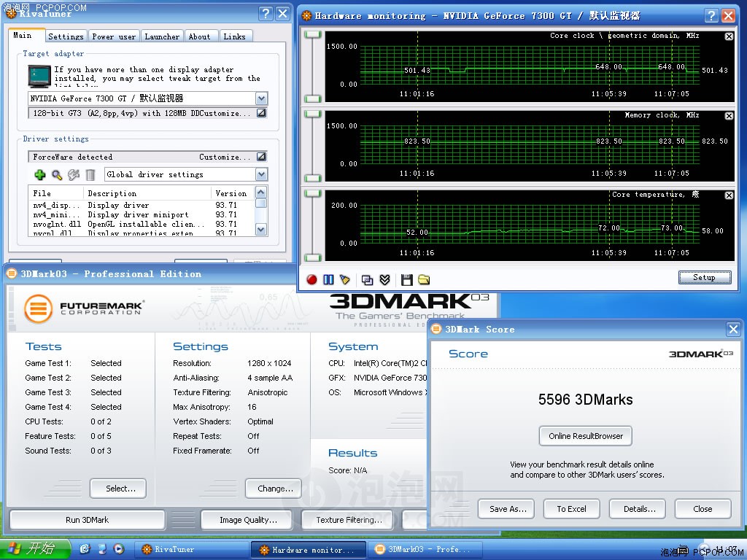The width and height of the screenshot is (747, 560).
Task: Click the driver file list scroll-up arrow
Action: coord(260,192)
